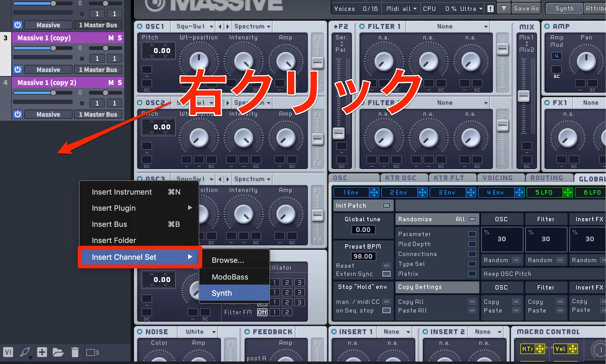
Task: Click the OSC2 Amp knob
Action: click(285, 138)
